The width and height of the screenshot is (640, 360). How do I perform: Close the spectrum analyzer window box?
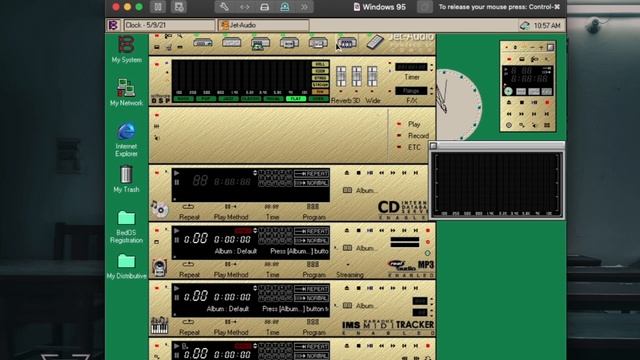434,146
